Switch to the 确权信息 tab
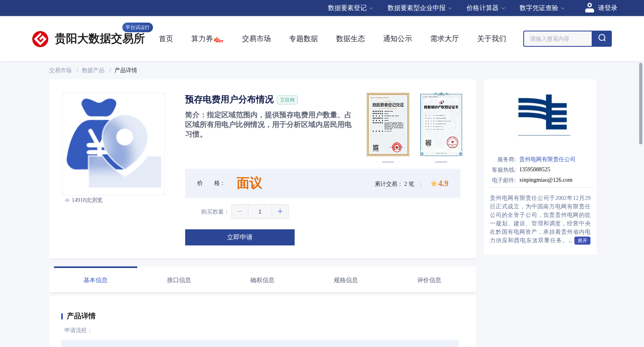 262,280
